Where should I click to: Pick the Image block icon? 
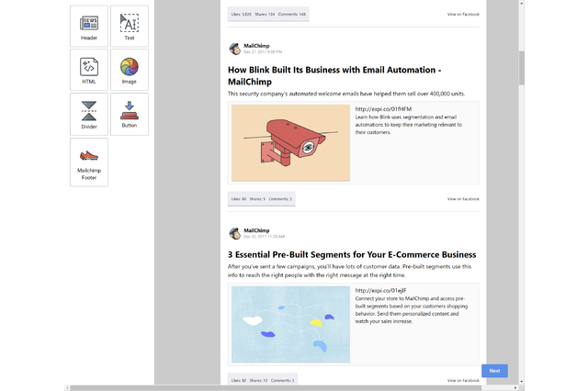coord(130,70)
